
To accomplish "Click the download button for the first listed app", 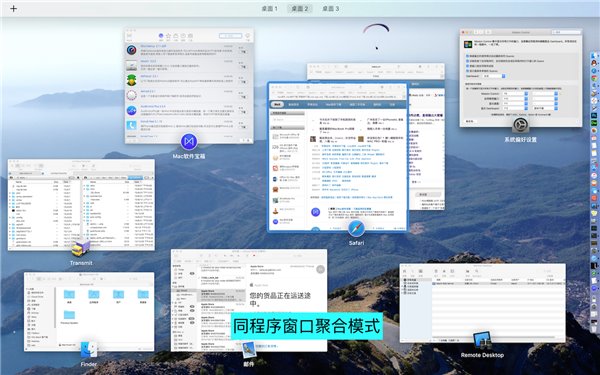I will (243, 52).
